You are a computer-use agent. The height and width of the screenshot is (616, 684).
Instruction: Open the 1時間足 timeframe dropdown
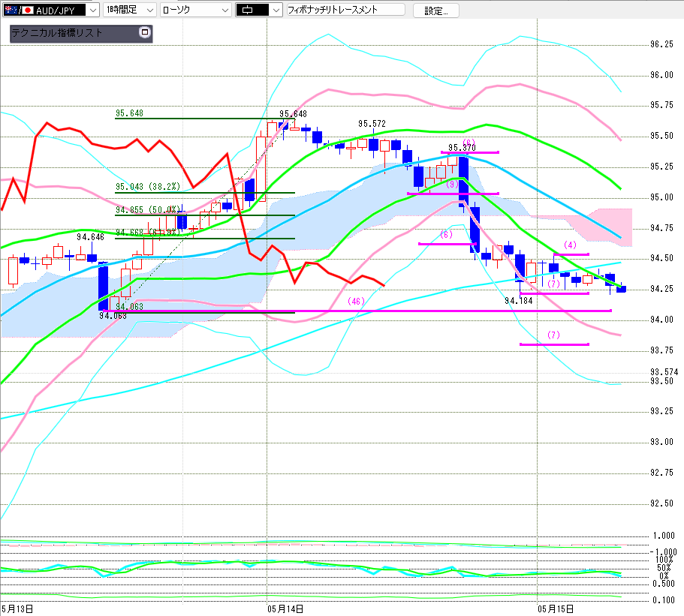130,10
